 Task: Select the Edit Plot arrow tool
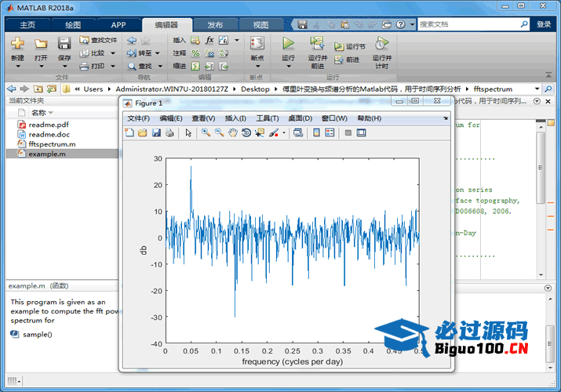click(x=188, y=133)
